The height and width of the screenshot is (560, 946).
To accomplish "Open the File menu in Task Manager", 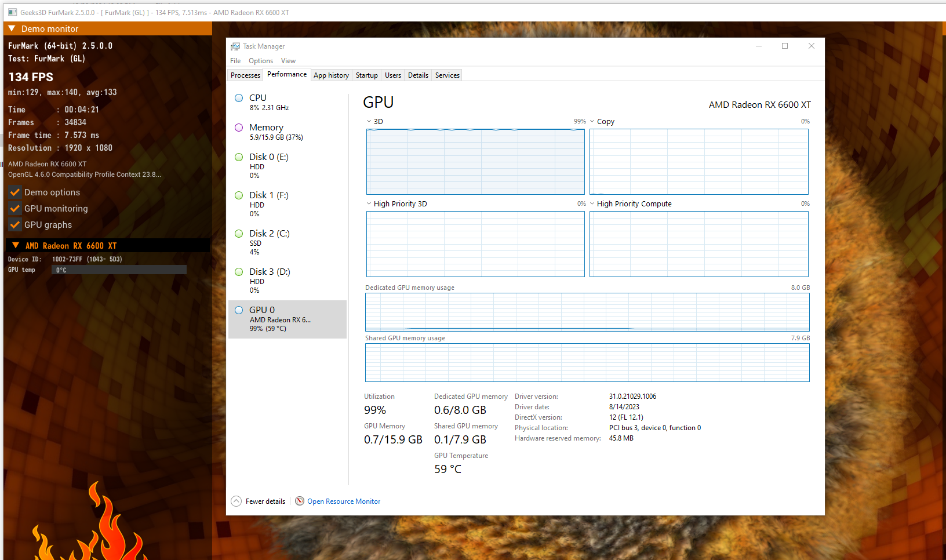I will 235,61.
